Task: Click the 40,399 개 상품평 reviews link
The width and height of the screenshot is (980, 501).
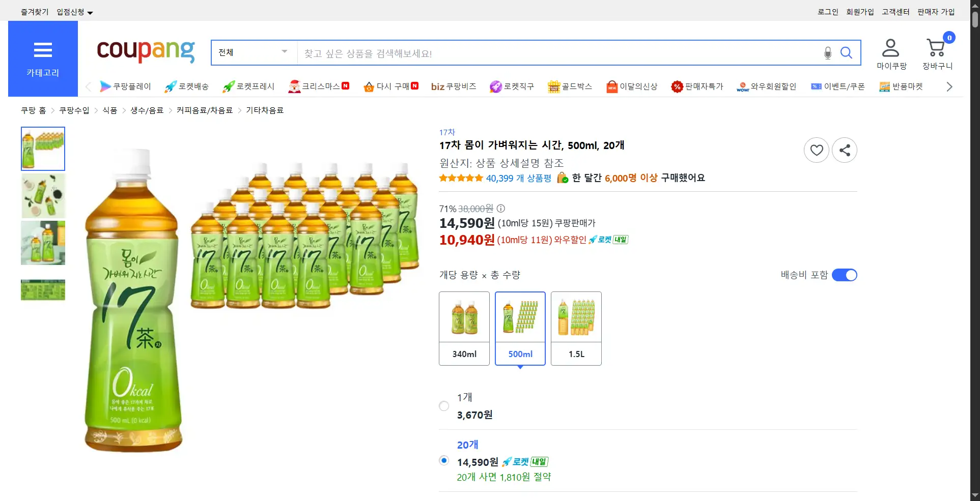Action: [518, 178]
